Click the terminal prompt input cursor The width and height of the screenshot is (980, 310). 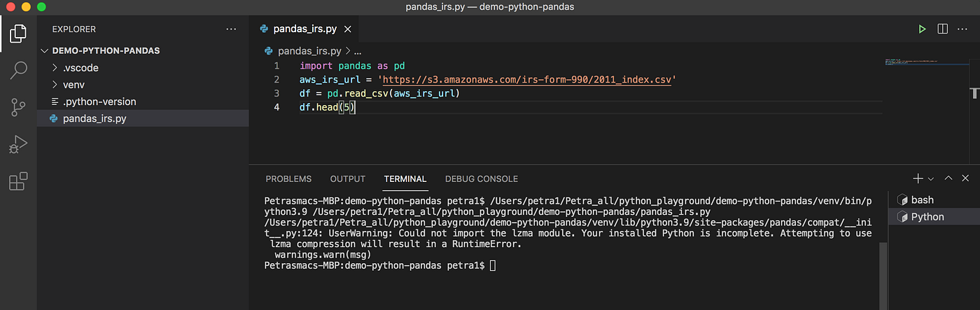pyautogui.click(x=493, y=266)
